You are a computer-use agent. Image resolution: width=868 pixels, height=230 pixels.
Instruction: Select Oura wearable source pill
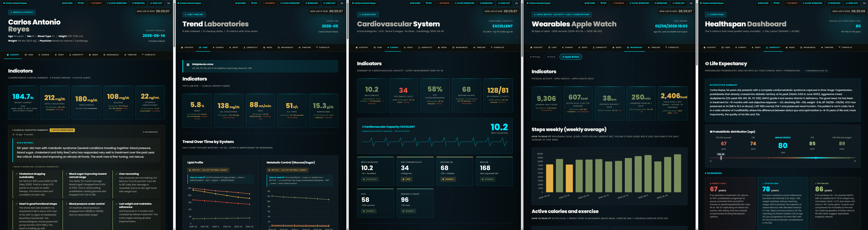pyautogui.click(x=551, y=57)
